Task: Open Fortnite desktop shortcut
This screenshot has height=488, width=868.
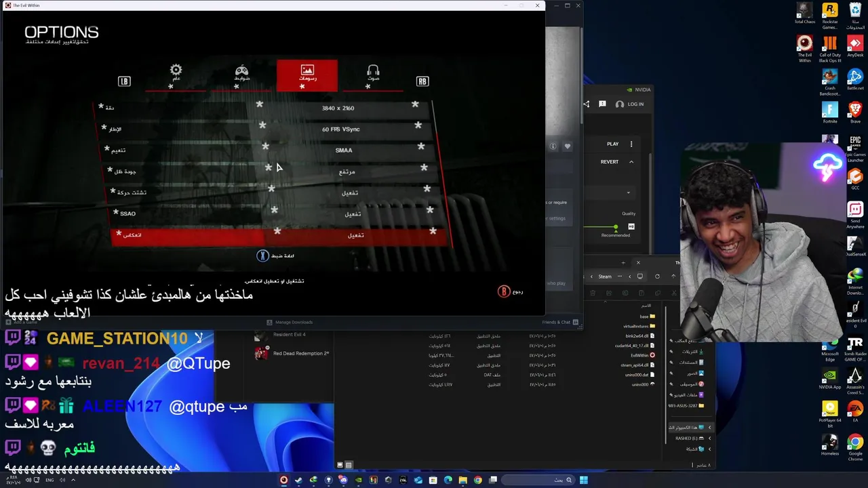Action: click(x=830, y=113)
